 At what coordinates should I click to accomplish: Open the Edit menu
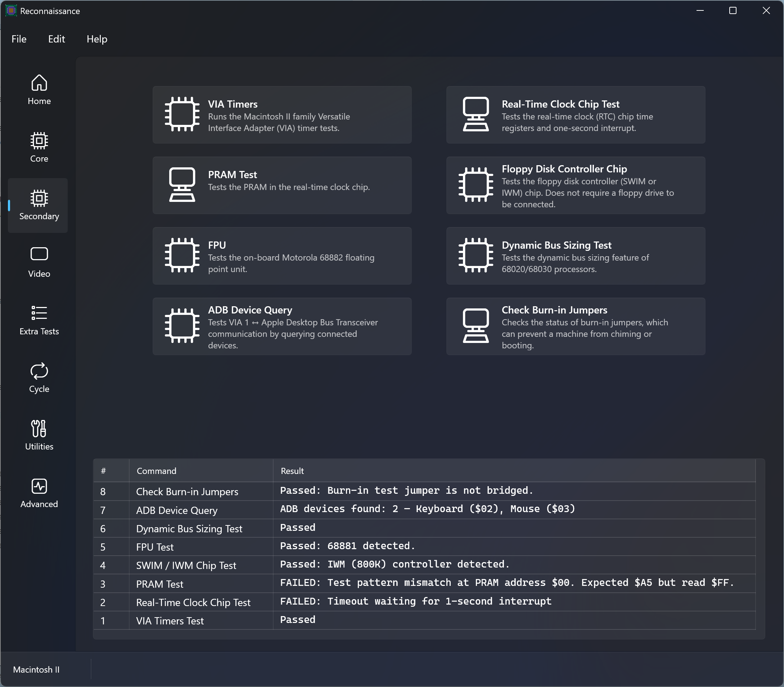point(57,39)
